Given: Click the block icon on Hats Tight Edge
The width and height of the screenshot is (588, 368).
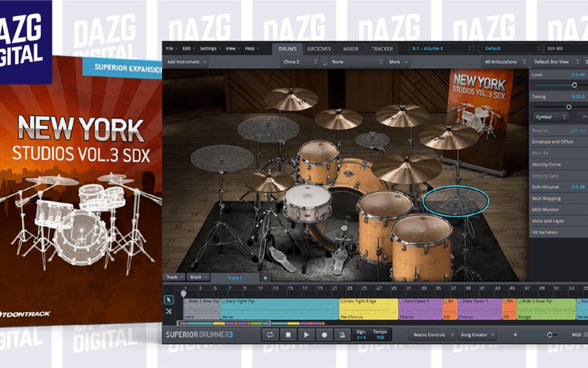Looking at the screenshot, I should coord(342,301).
